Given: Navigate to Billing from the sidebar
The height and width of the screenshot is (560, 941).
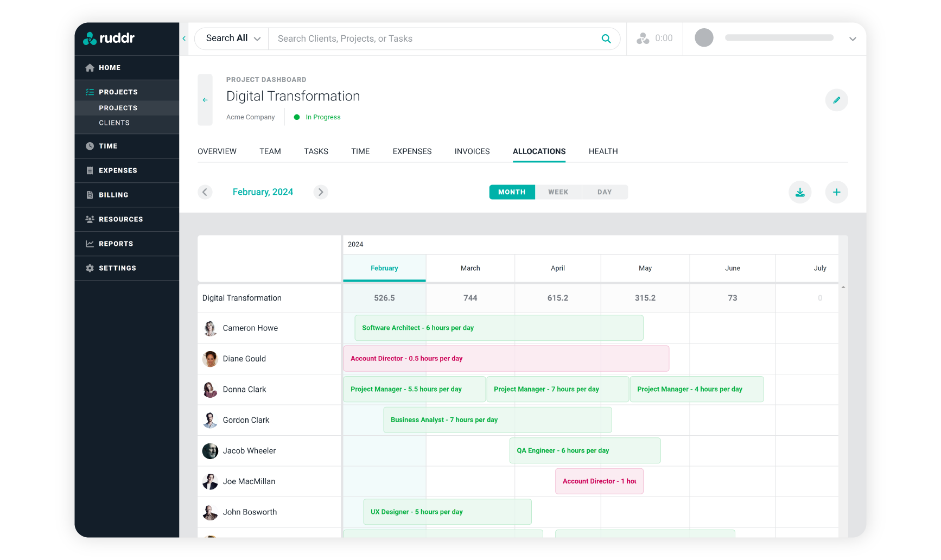Looking at the screenshot, I should 113,194.
